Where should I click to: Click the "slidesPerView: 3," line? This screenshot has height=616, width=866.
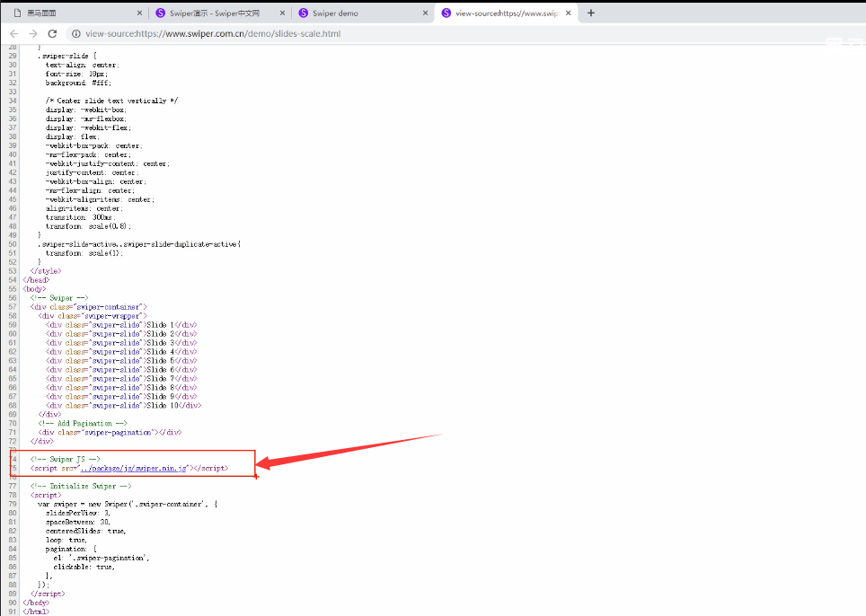(x=78, y=514)
